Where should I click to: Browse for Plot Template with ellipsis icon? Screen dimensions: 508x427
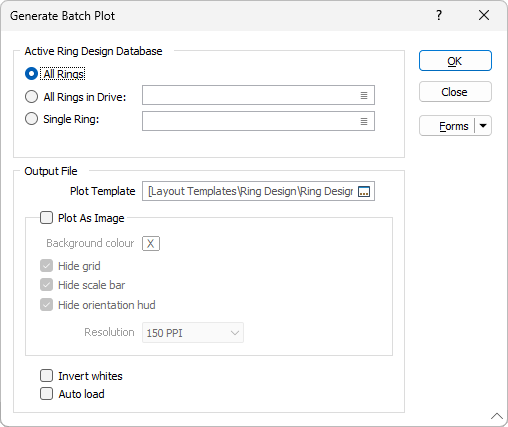tap(364, 191)
